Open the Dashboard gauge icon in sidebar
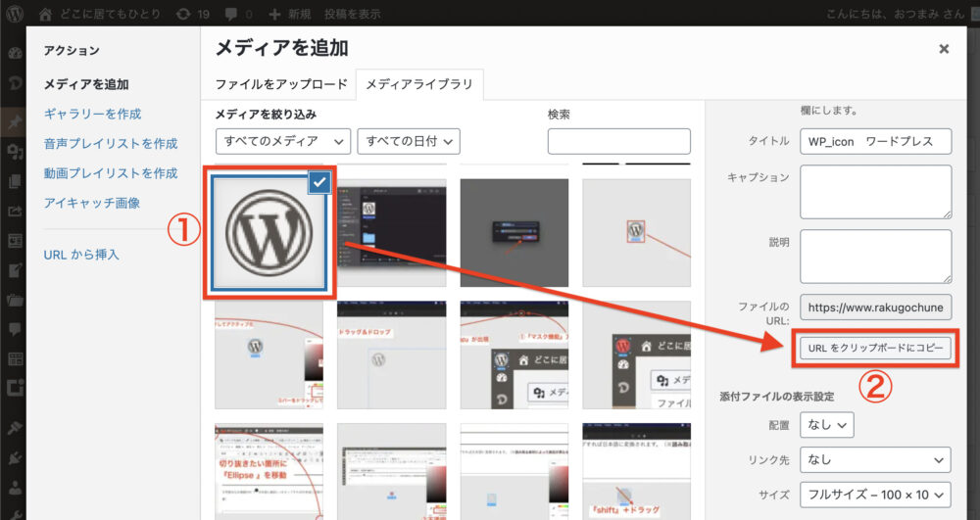 click(15, 53)
